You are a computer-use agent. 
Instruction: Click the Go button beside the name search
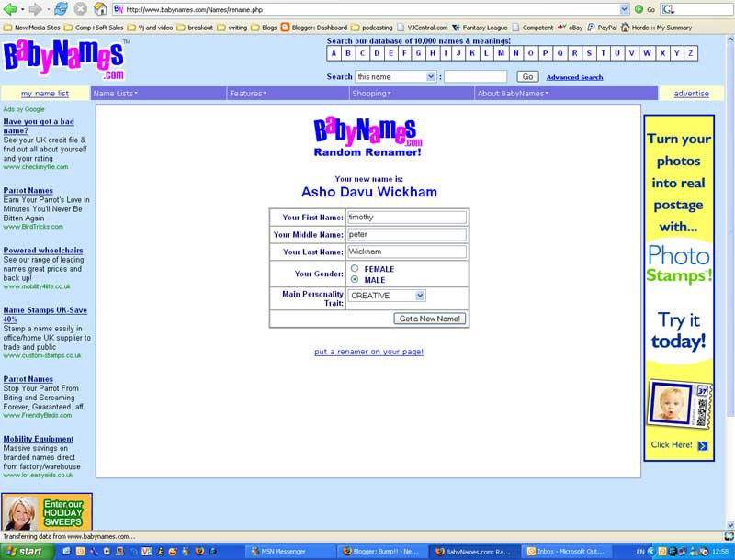point(527,77)
